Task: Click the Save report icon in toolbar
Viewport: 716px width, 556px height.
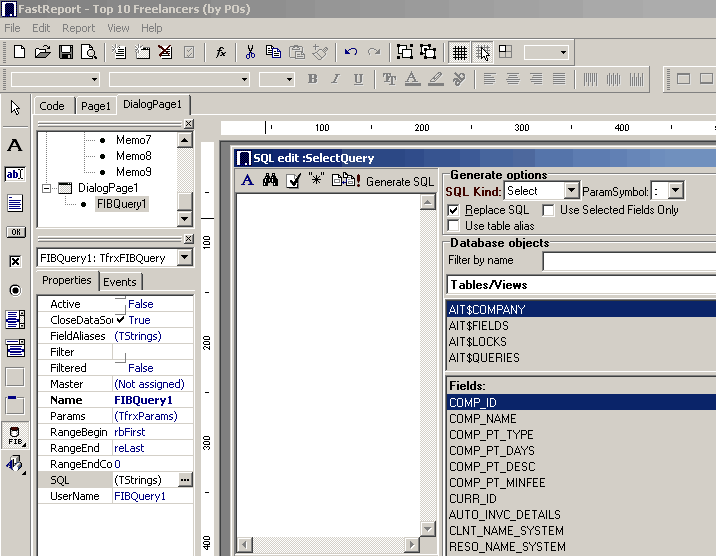Action: tap(66, 52)
